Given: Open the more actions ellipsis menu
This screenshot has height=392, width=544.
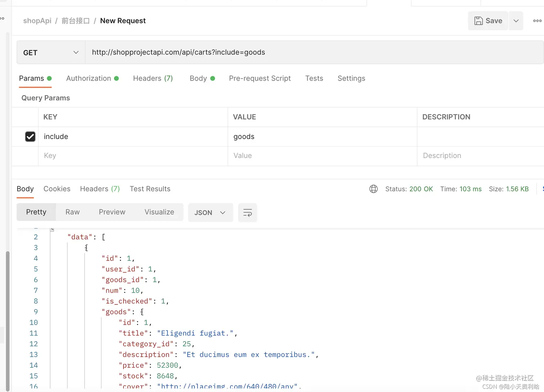Looking at the screenshot, I should 537,21.
